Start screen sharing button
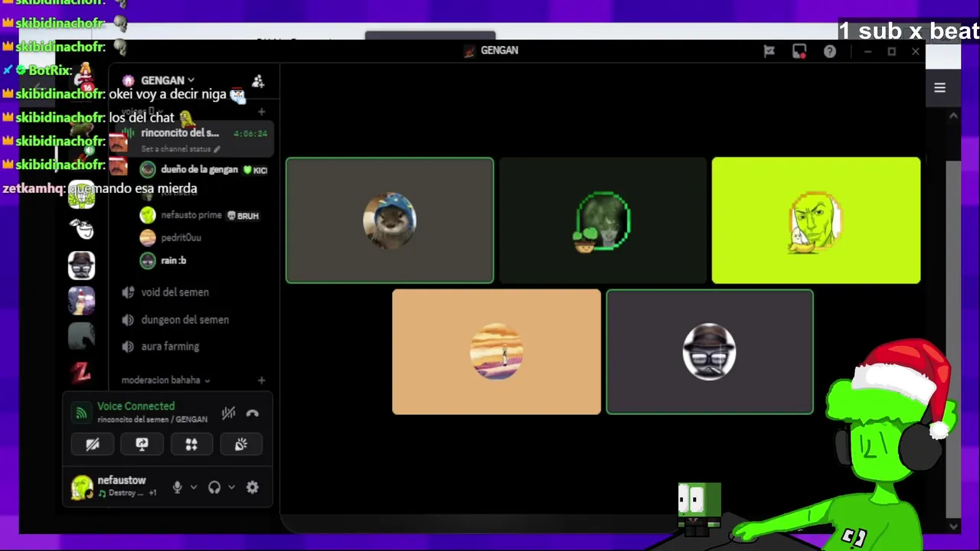980x551 pixels. pyautogui.click(x=142, y=445)
